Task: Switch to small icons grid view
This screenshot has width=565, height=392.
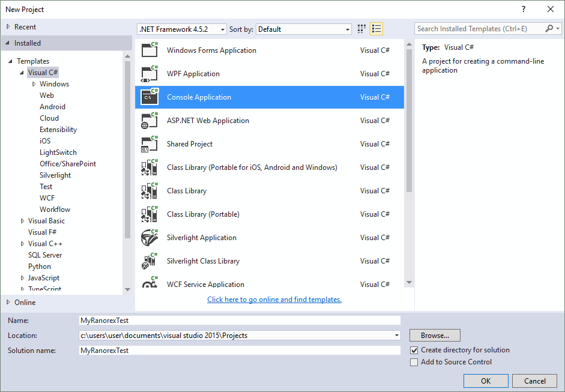Action: (361, 29)
